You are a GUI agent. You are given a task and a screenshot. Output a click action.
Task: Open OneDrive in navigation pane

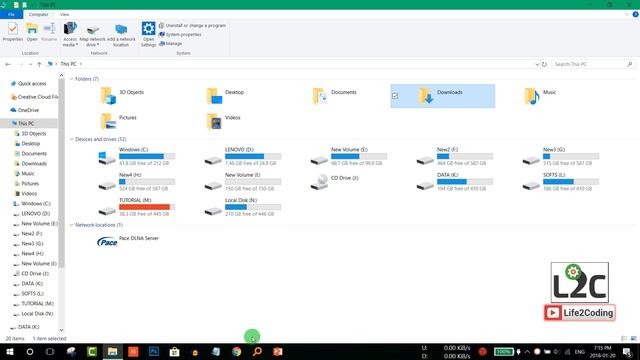click(x=28, y=110)
